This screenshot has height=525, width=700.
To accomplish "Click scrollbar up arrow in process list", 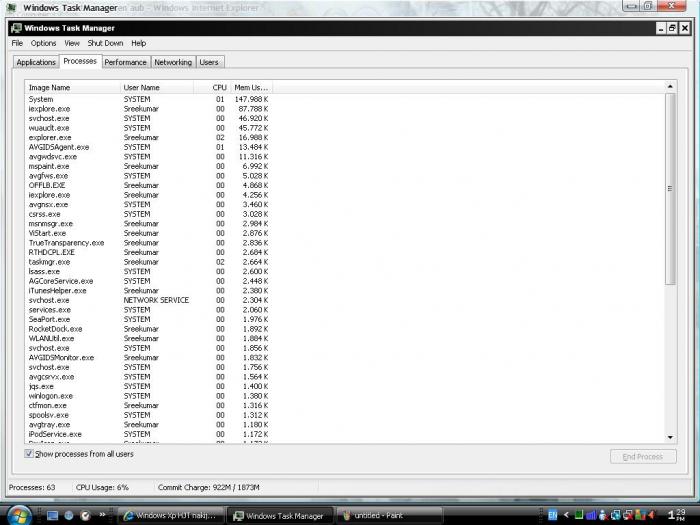I will pyautogui.click(x=670, y=86).
